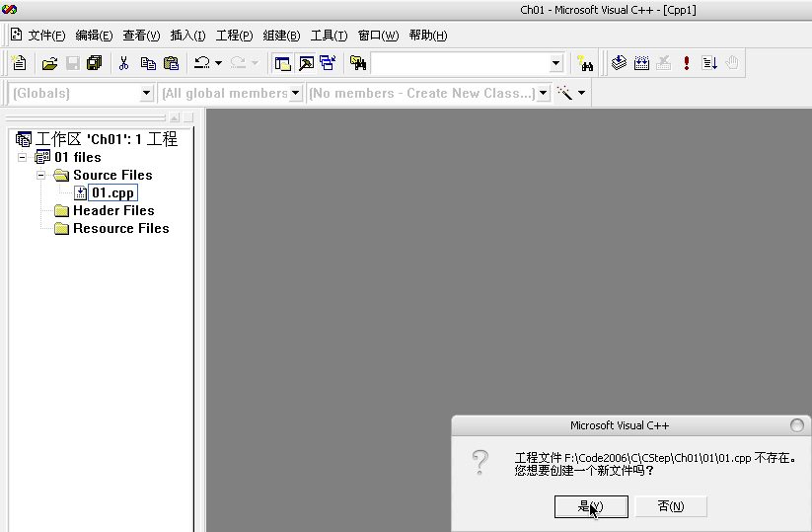Select the 01 files project item
The image size is (812, 532).
pyautogui.click(x=78, y=157)
